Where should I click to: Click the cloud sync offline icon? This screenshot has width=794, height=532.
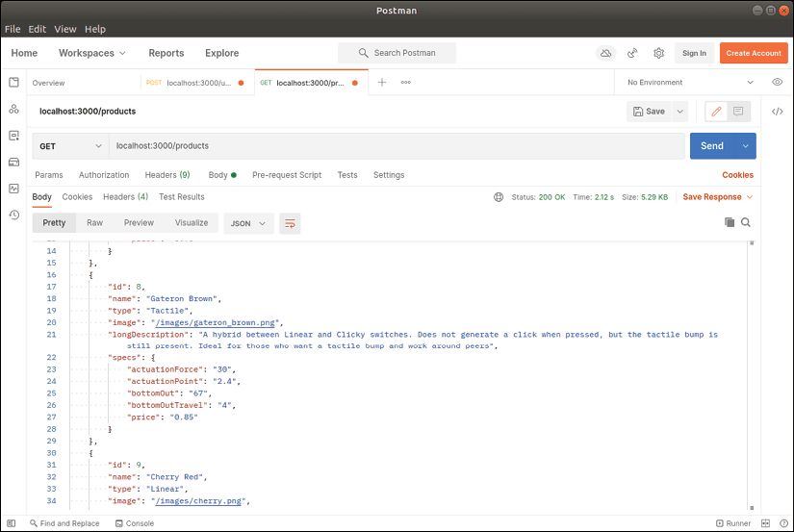[x=605, y=53]
